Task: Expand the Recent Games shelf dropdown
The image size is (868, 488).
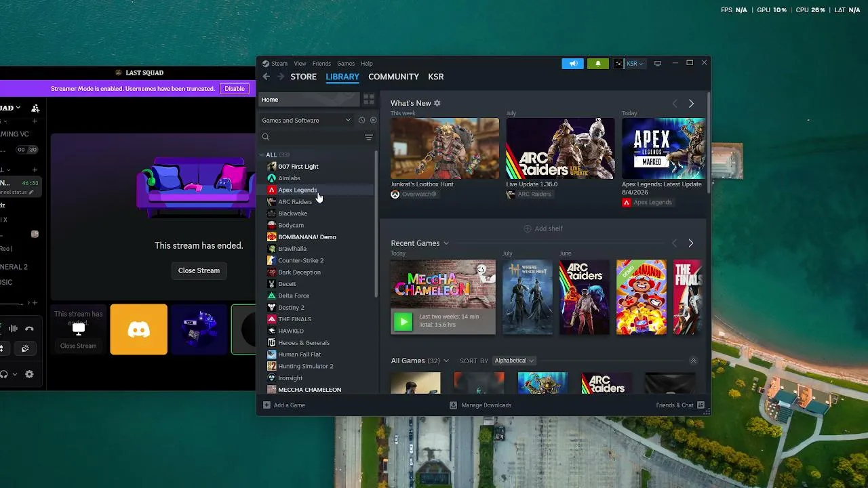Action: [x=446, y=243]
